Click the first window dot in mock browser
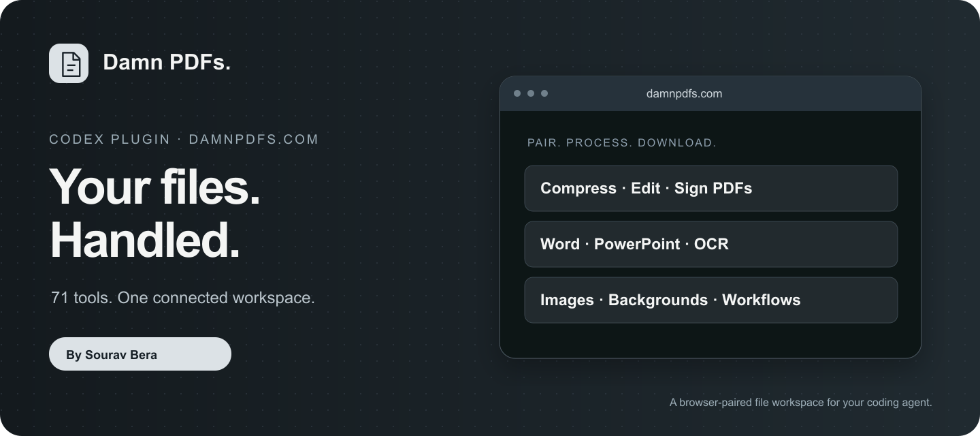 [517, 93]
